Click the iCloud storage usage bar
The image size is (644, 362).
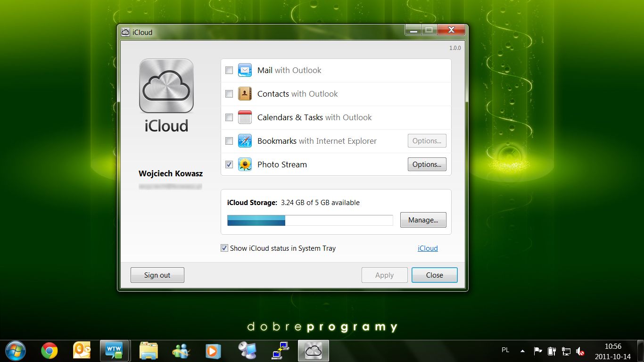310,220
